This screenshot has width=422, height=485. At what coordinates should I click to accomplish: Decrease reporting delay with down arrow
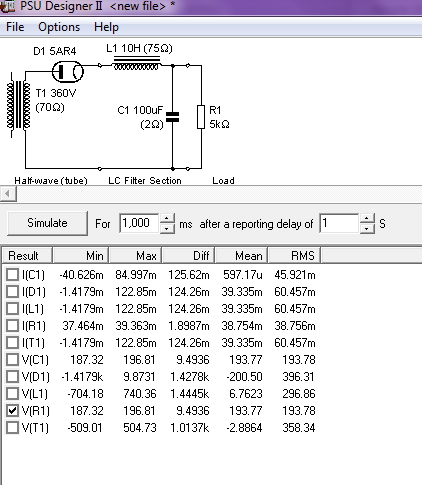click(367, 229)
